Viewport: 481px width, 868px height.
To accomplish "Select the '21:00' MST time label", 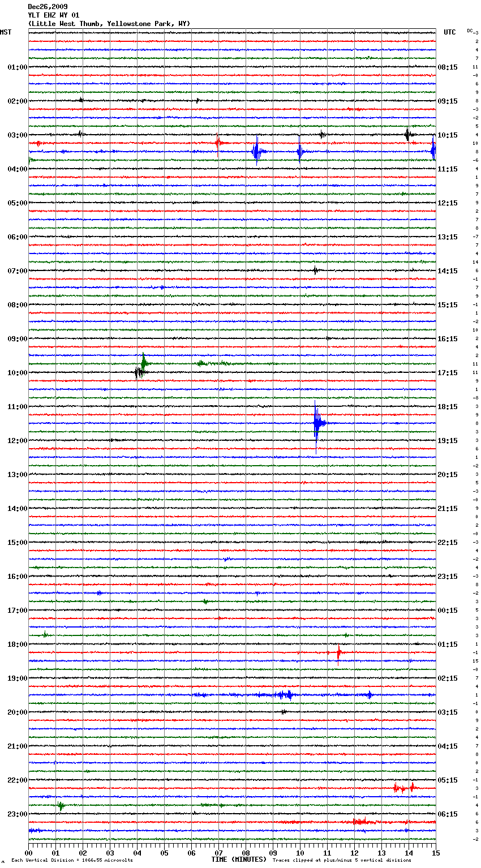I will point(18,746).
